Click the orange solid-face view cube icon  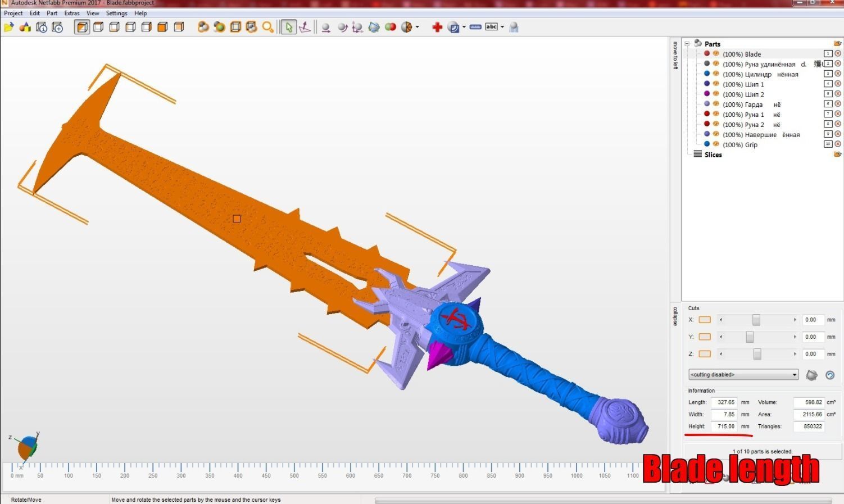pos(162,27)
